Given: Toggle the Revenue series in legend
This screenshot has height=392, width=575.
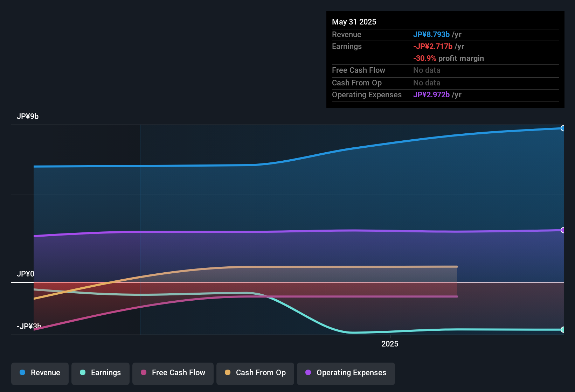Looking at the screenshot, I should pos(40,373).
